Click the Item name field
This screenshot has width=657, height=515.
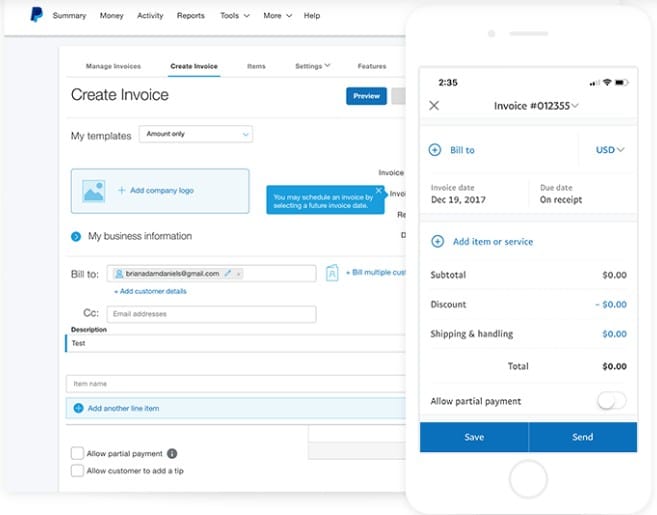coord(235,384)
